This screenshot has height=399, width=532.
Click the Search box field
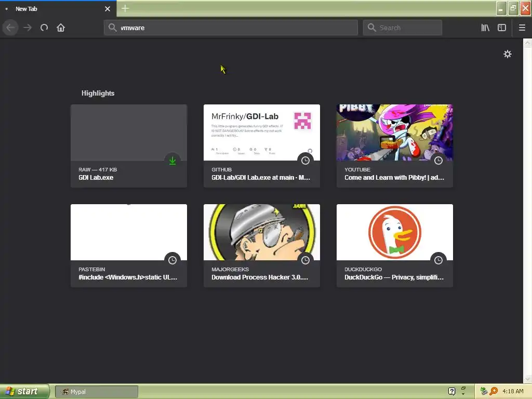click(x=403, y=28)
